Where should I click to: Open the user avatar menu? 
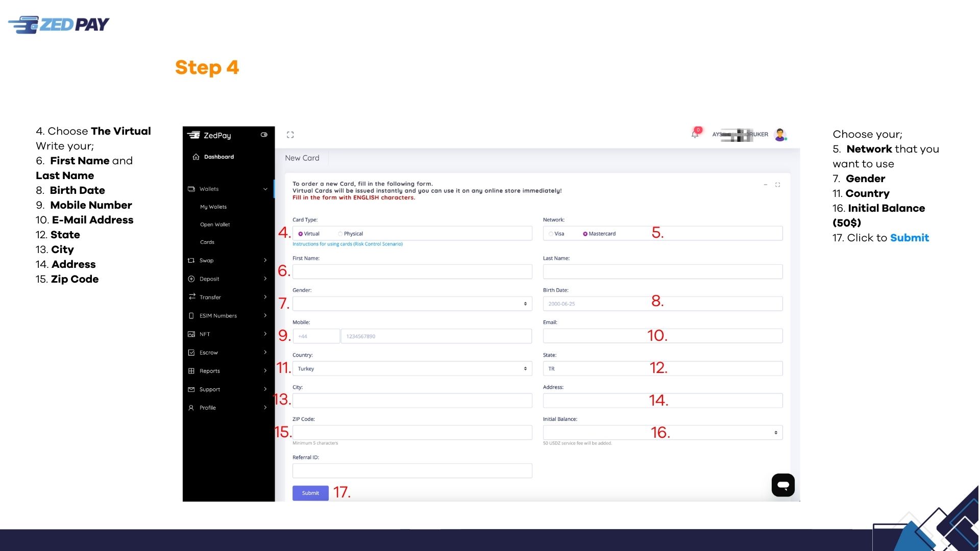(780, 135)
